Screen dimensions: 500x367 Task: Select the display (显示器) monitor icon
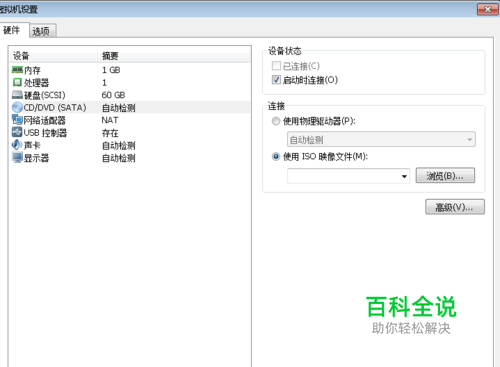click(x=17, y=158)
